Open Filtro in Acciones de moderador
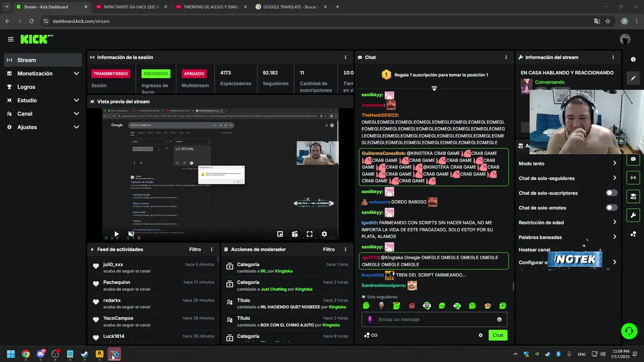The width and height of the screenshot is (644, 362). [x=329, y=249]
